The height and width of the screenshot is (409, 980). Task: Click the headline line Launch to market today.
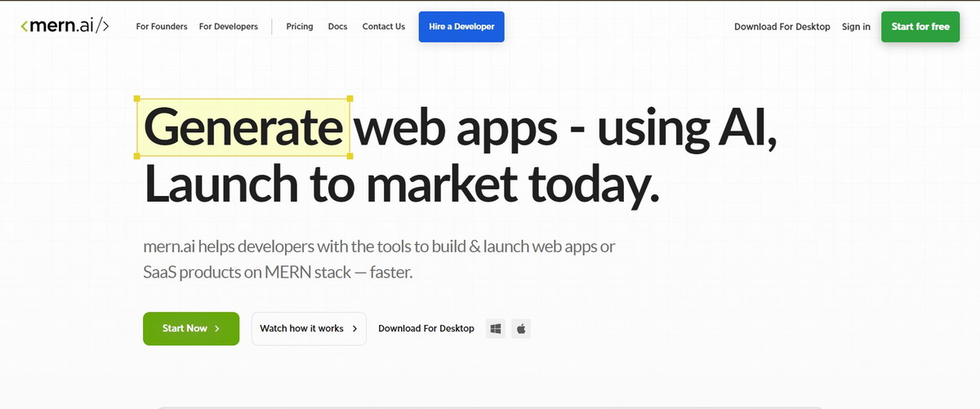click(400, 184)
